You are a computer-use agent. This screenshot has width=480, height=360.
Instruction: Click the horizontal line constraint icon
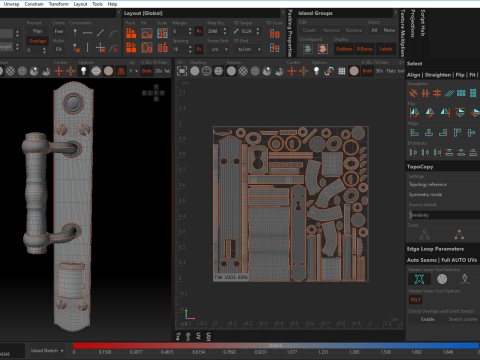coord(87,33)
